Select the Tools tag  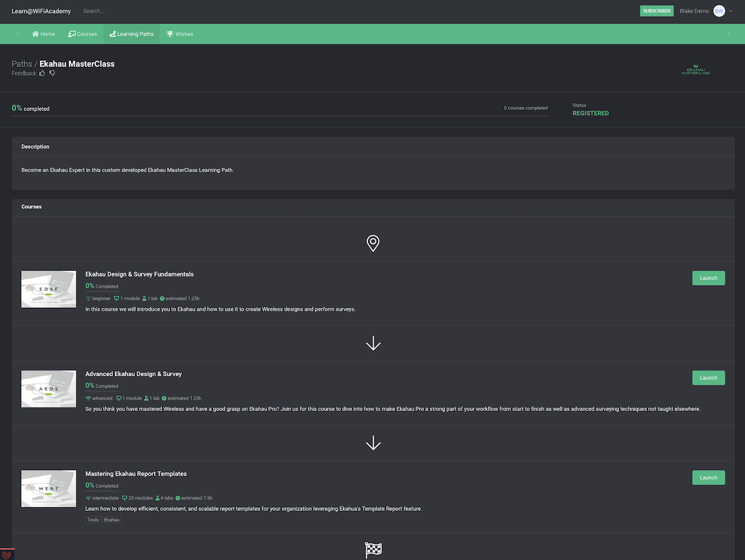point(93,520)
